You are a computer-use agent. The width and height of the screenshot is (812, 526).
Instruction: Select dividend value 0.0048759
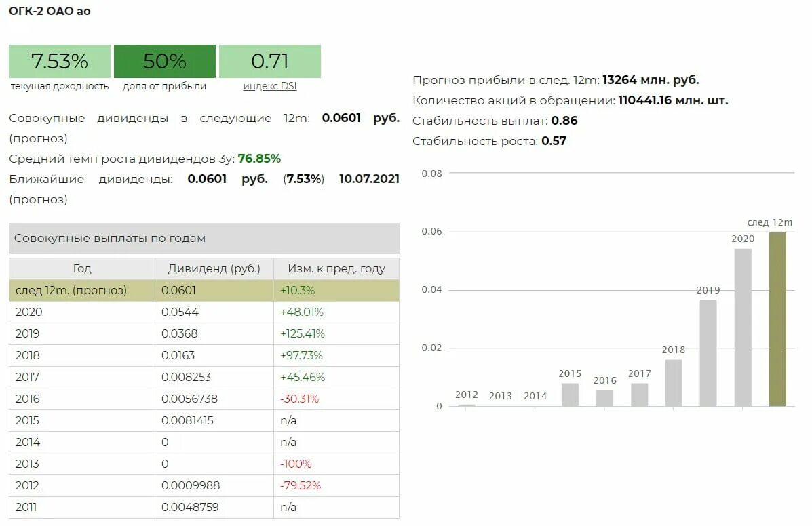point(190,508)
